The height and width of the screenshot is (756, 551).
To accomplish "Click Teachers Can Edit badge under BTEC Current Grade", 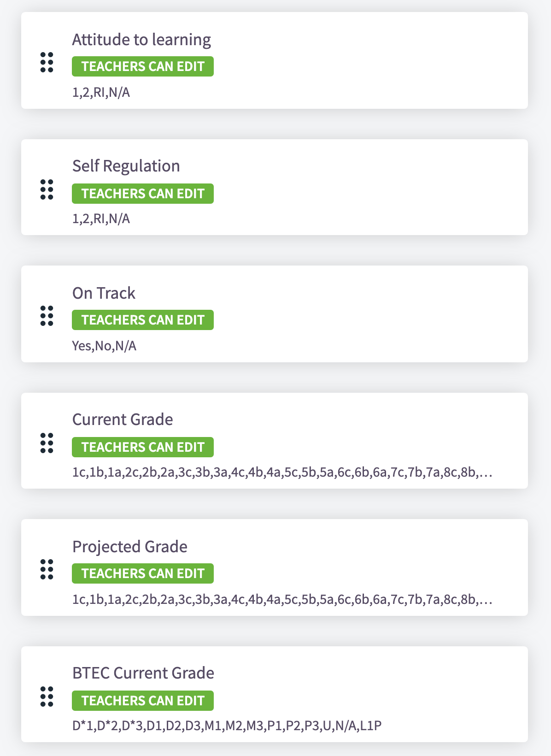I will pyautogui.click(x=143, y=701).
